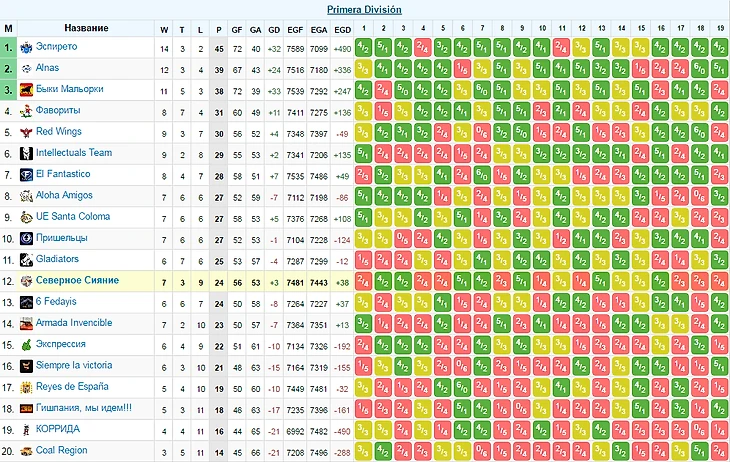
Task: Click the Red Wings team emblem
Action: pos(26,132)
